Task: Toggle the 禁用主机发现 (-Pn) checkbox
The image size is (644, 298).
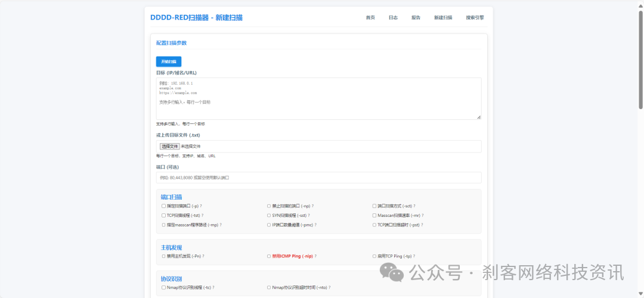Action: point(163,256)
